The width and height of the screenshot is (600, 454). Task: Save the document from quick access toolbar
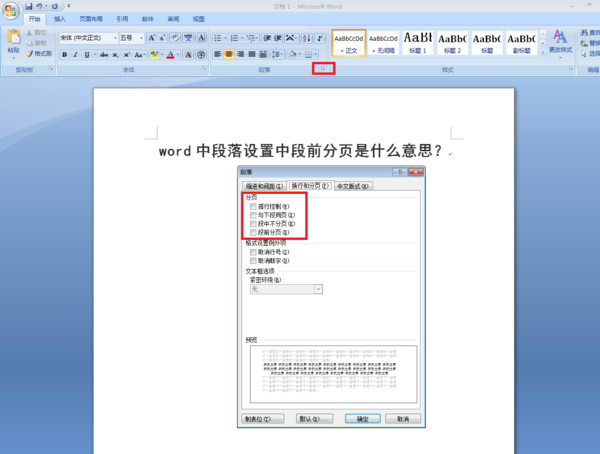29,7
